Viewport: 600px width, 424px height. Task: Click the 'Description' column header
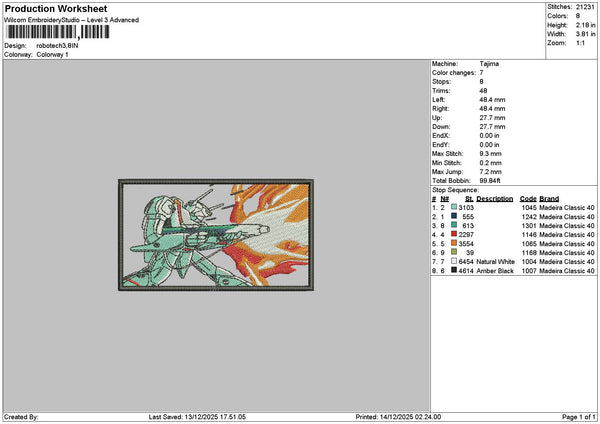(x=495, y=199)
